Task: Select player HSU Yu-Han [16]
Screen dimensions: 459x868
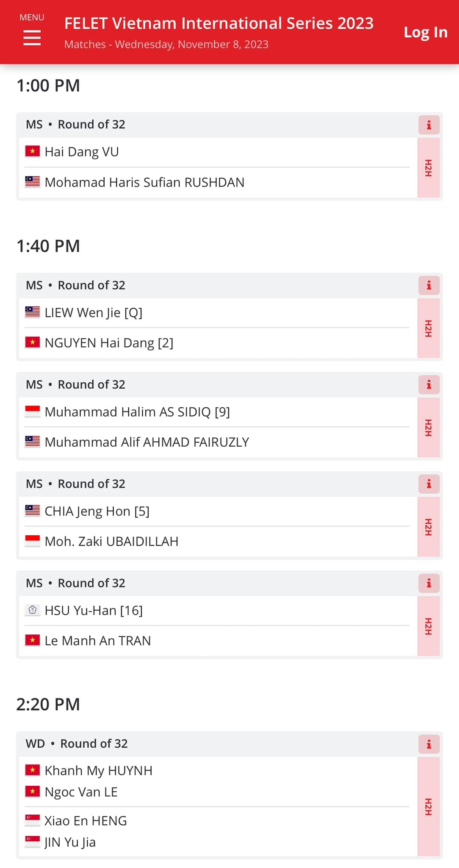Action: pos(94,611)
